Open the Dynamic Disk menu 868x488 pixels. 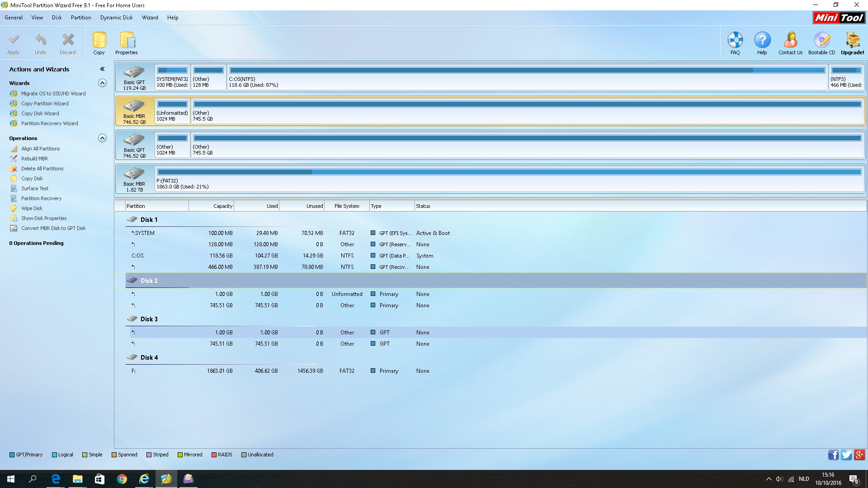coord(116,18)
